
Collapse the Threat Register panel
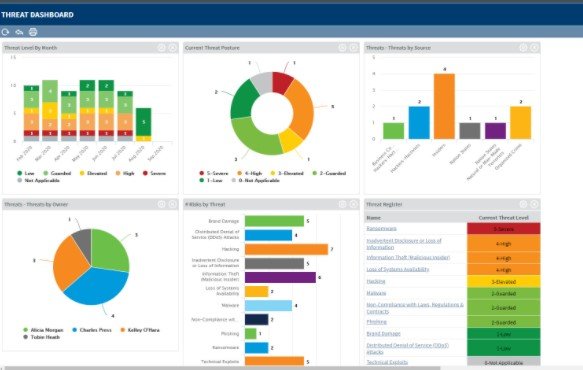pos(534,204)
